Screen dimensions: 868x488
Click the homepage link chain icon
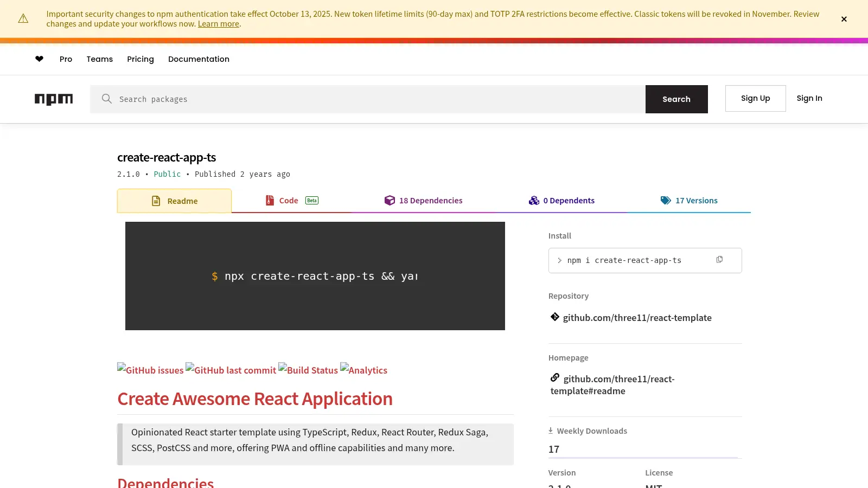(554, 377)
